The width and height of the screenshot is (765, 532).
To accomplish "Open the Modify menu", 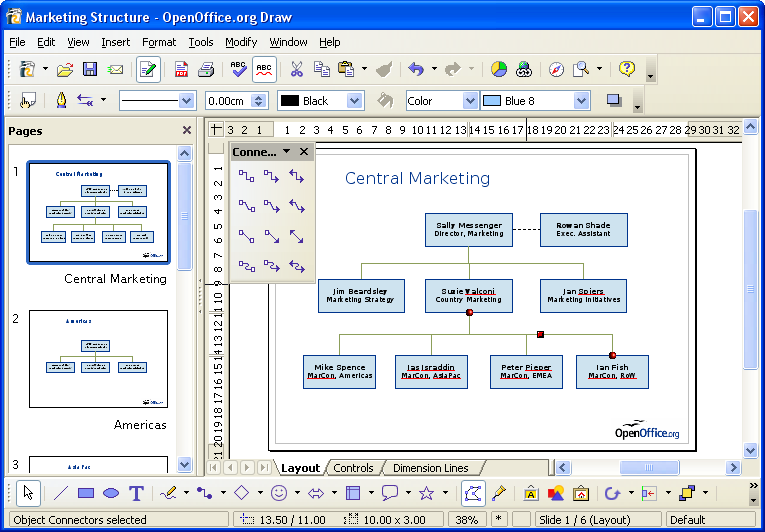I will 241,42.
